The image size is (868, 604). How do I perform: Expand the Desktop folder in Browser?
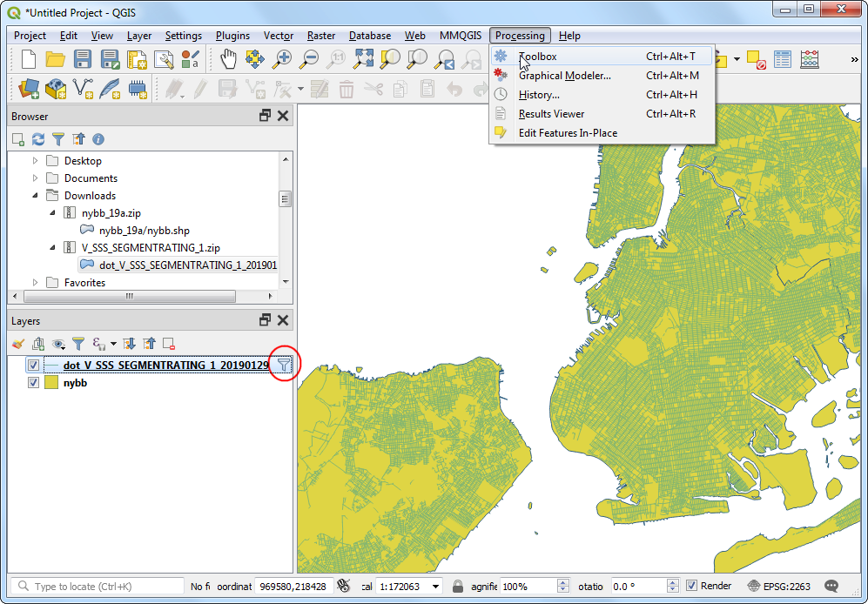click(36, 161)
